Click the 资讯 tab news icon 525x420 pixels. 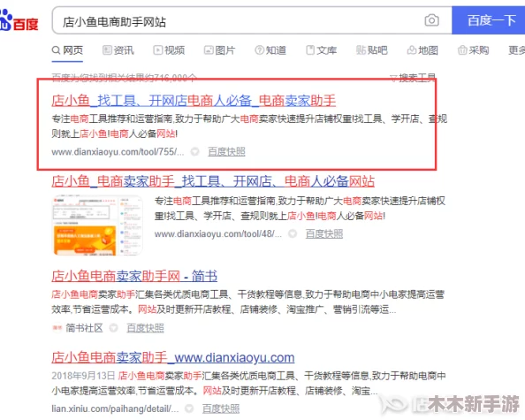point(107,50)
